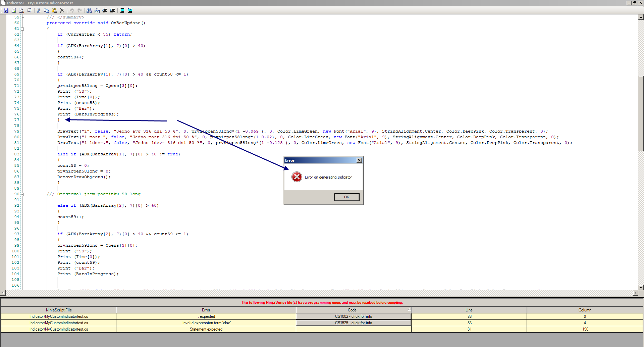Click the 'if (CurrentBar < 35) return;' line

[x=95, y=34]
